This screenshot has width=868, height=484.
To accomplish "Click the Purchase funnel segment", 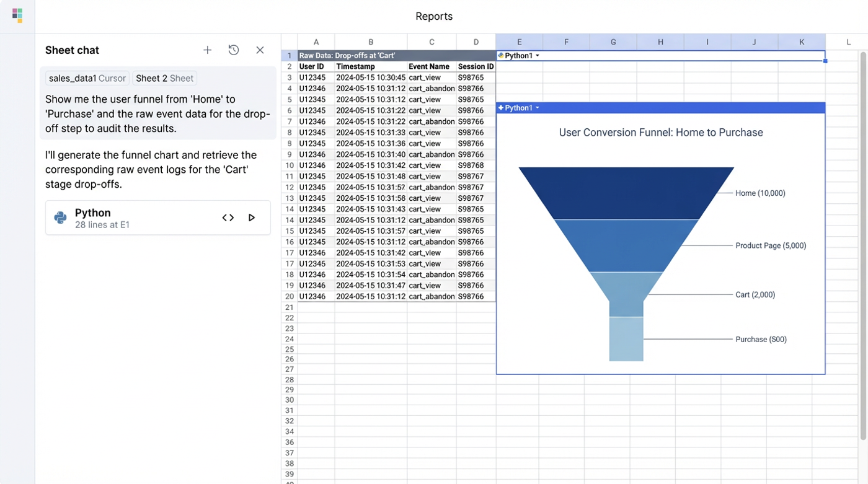I will [626, 339].
